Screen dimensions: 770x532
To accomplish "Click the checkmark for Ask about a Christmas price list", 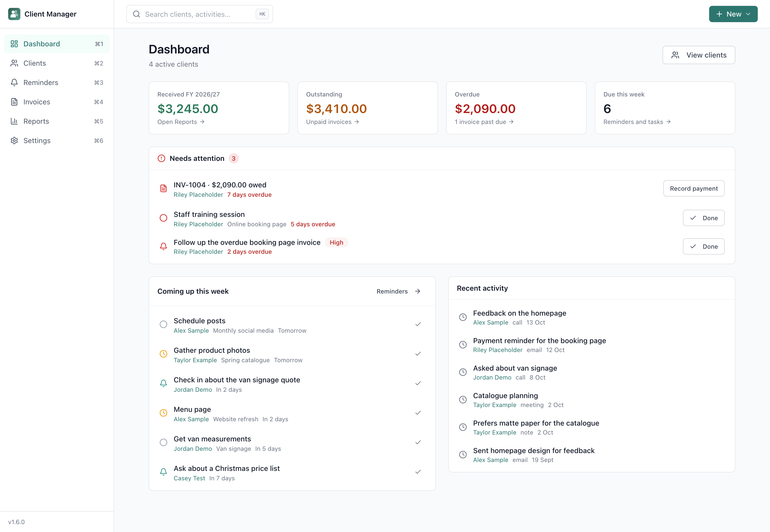I will 418,472.
